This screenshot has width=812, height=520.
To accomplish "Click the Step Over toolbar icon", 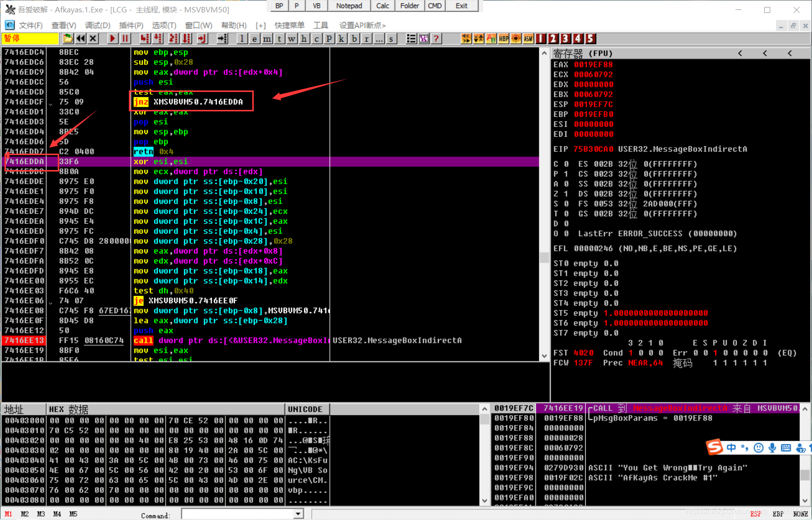I will click(x=158, y=38).
